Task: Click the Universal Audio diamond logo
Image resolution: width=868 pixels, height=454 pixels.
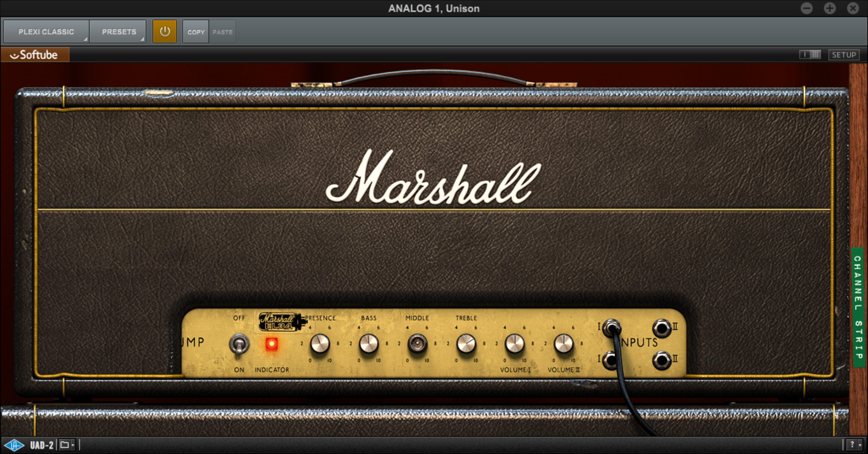Action: point(14,445)
